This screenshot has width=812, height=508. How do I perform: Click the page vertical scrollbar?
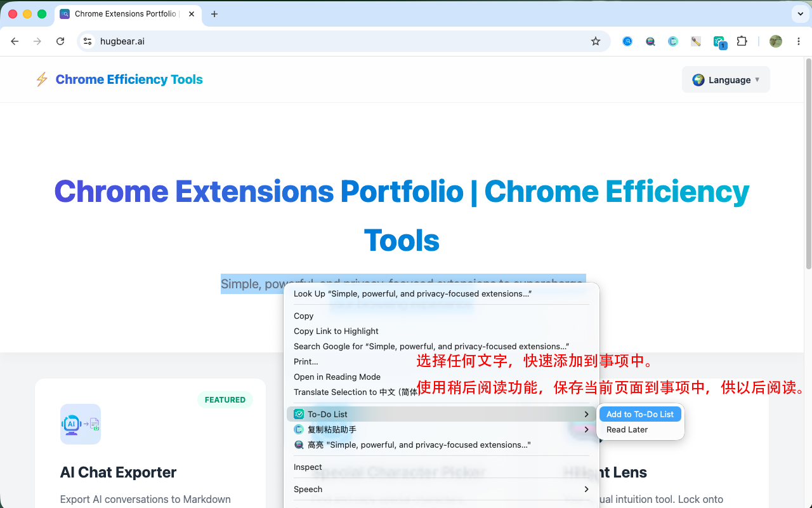click(x=808, y=163)
